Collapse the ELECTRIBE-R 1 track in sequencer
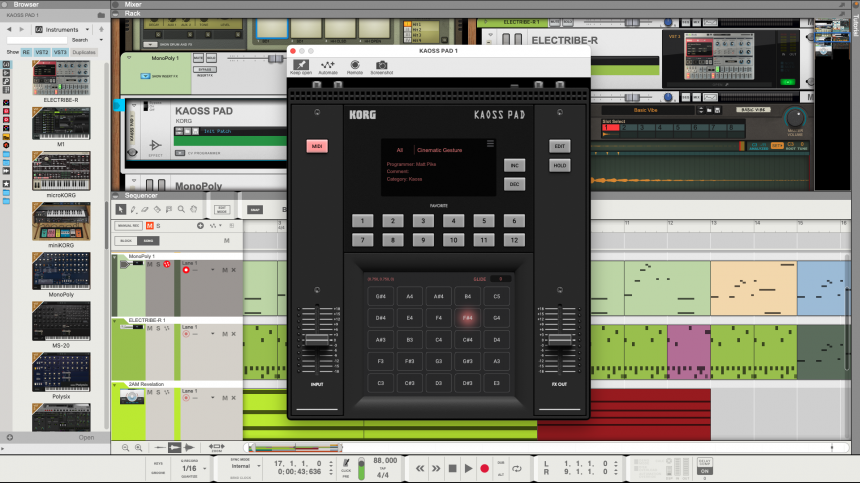Viewport: 860px width, 483px height. click(x=115, y=321)
